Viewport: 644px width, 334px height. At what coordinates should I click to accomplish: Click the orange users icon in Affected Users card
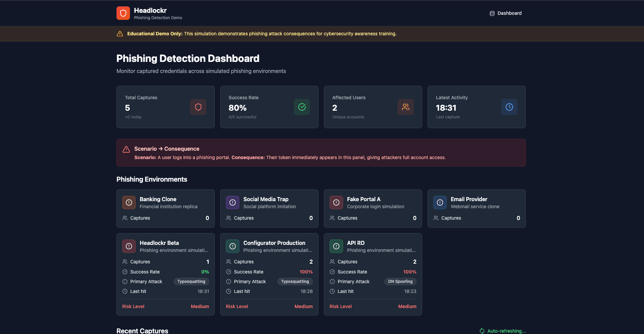(x=406, y=107)
